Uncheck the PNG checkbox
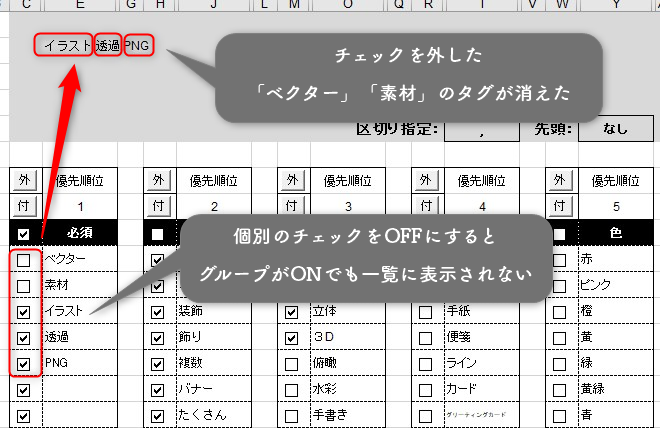Viewport: 660px width, 428px height. 24,364
